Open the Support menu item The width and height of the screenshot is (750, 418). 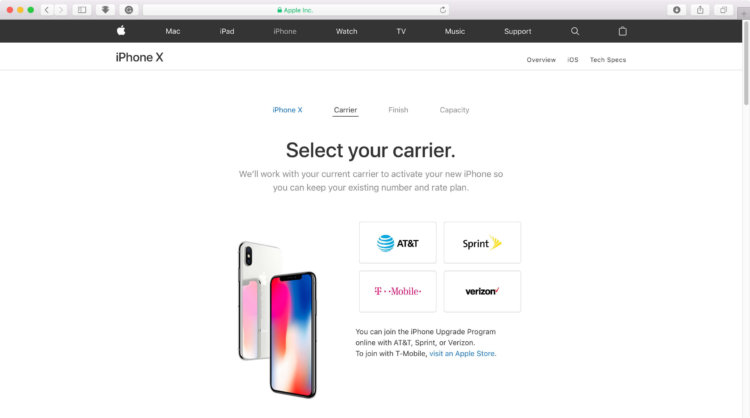coord(518,31)
